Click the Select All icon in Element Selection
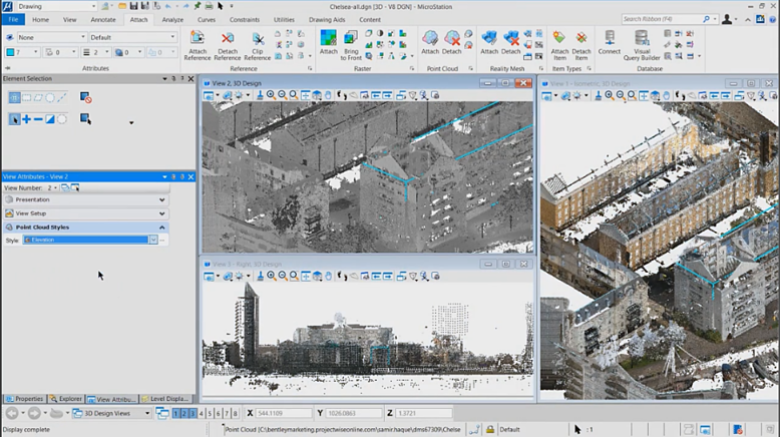This screenshot has width=781, height=439. click(x=86, y=119)
